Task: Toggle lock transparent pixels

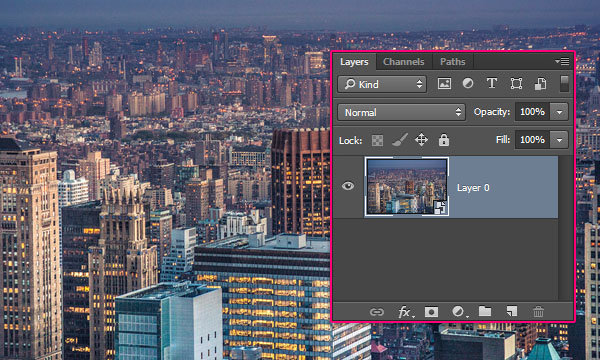Action: pyautogui.click(x=377, y=140)
